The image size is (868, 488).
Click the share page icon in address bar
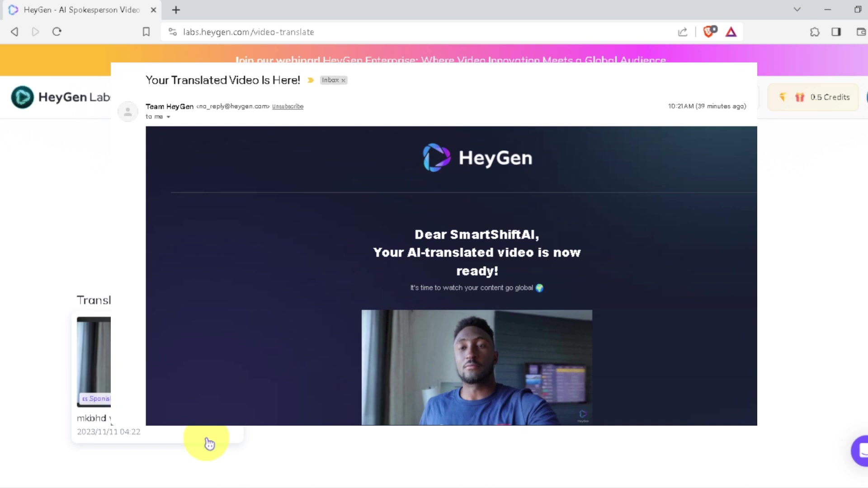[x=683, y=32]
